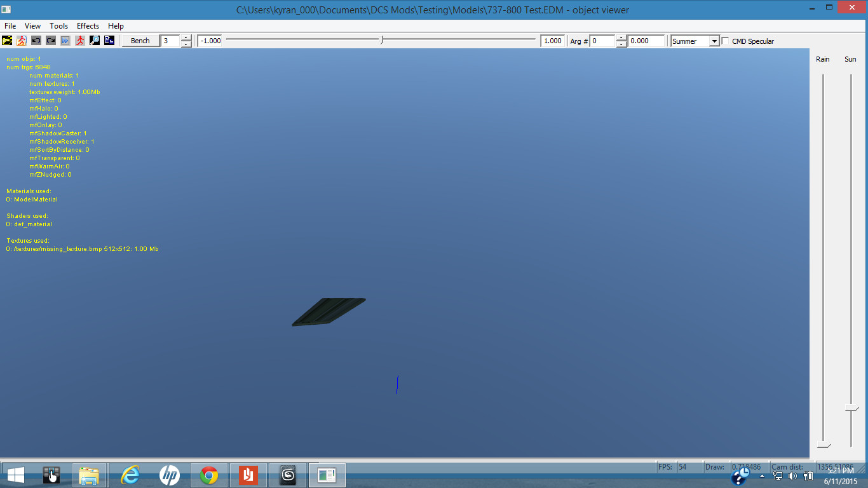Open the Windows Start button
This screenshot has width=868, height=488.
pyautogui.click(x=16, y=475)
